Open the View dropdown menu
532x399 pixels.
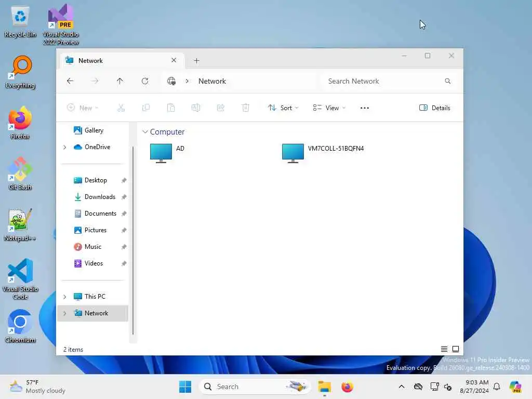point(329,108)
